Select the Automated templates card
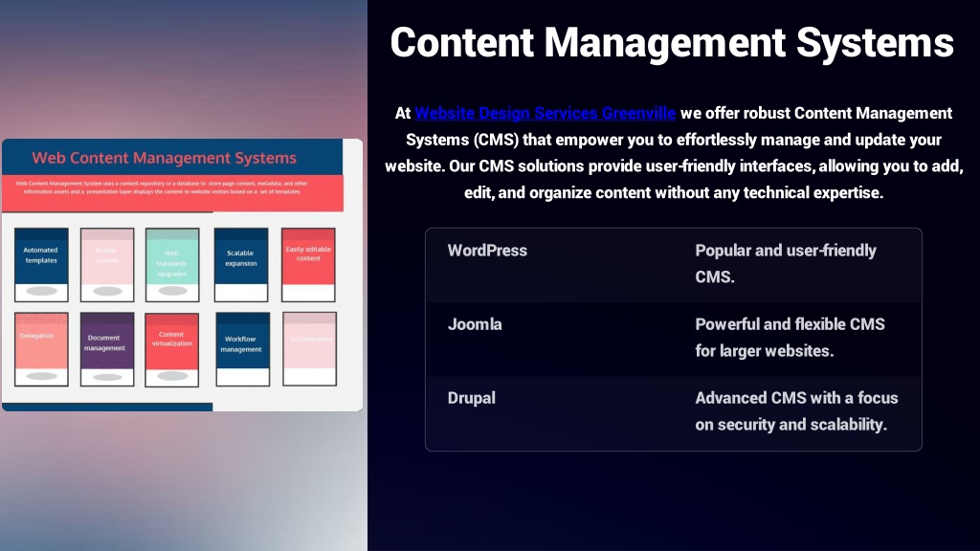 pos(41,265)
